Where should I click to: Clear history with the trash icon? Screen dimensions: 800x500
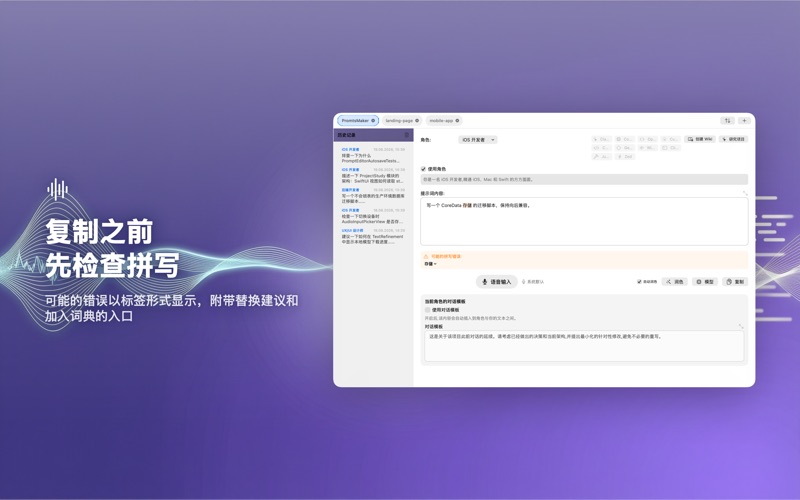coord(407,135)
